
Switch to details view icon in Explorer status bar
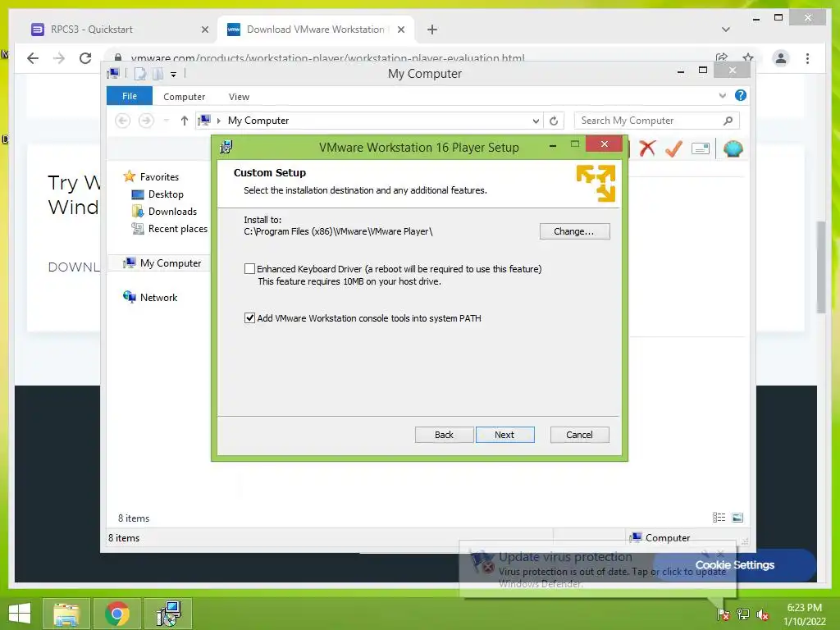[x=719, y=518]
